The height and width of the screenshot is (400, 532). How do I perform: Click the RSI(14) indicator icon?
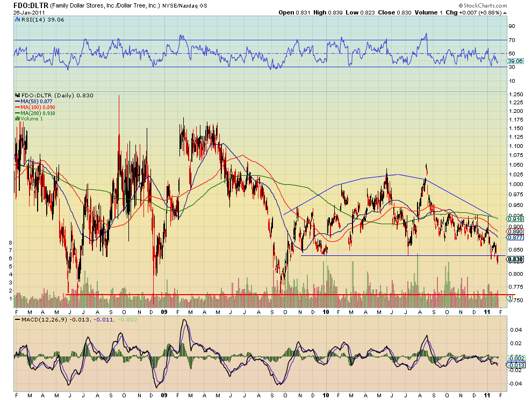point(18,20)
